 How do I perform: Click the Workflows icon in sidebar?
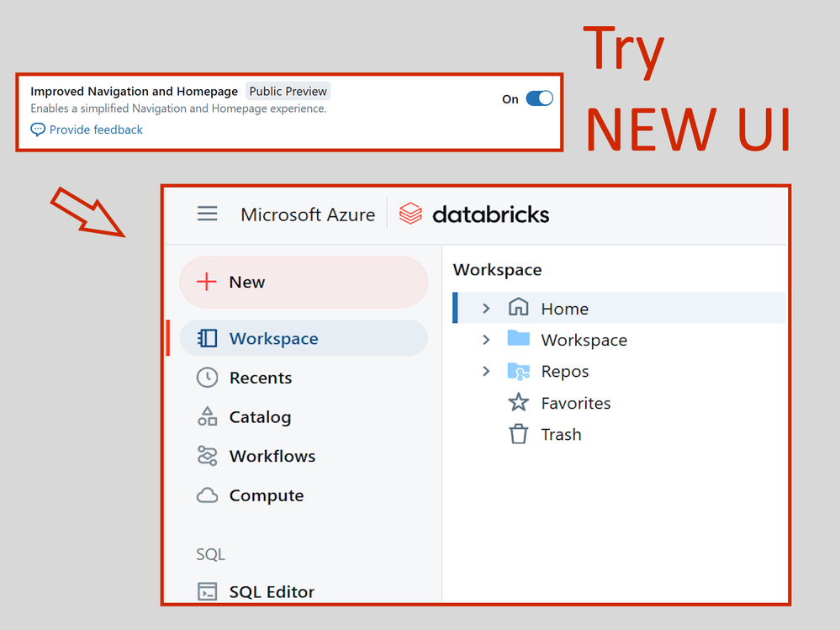207,456
